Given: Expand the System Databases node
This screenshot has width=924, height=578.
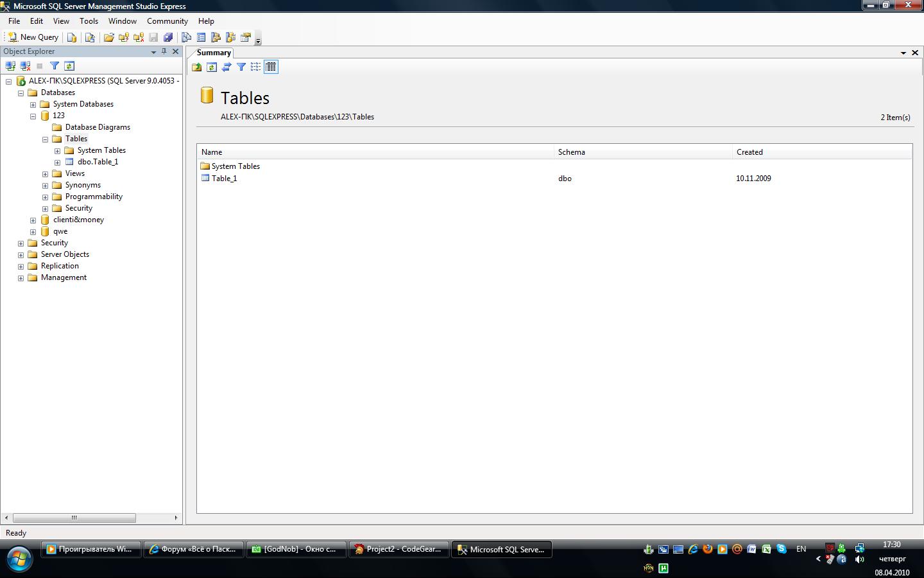Looking at the screenshot, I should (33, 104).
